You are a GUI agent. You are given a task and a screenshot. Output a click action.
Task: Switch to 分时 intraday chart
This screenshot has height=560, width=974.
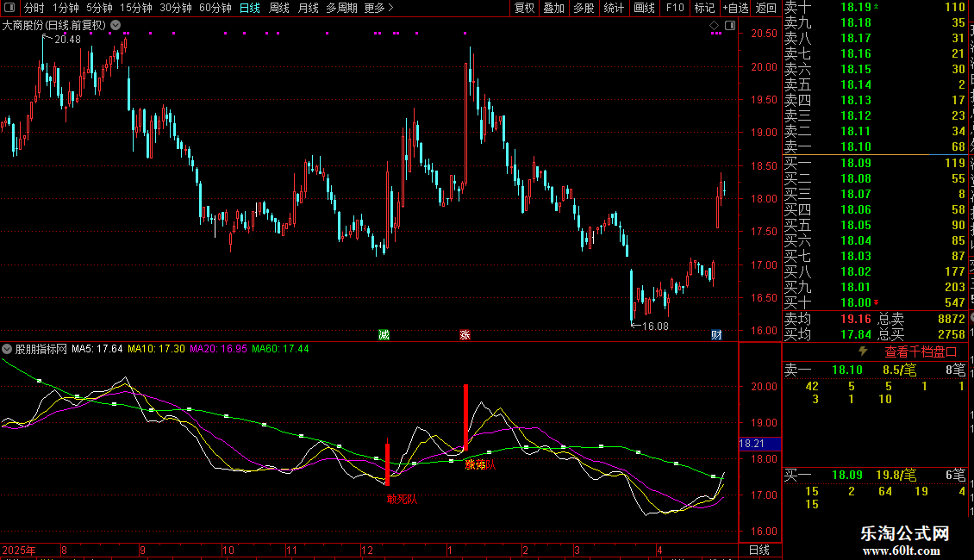coord(34,8)
